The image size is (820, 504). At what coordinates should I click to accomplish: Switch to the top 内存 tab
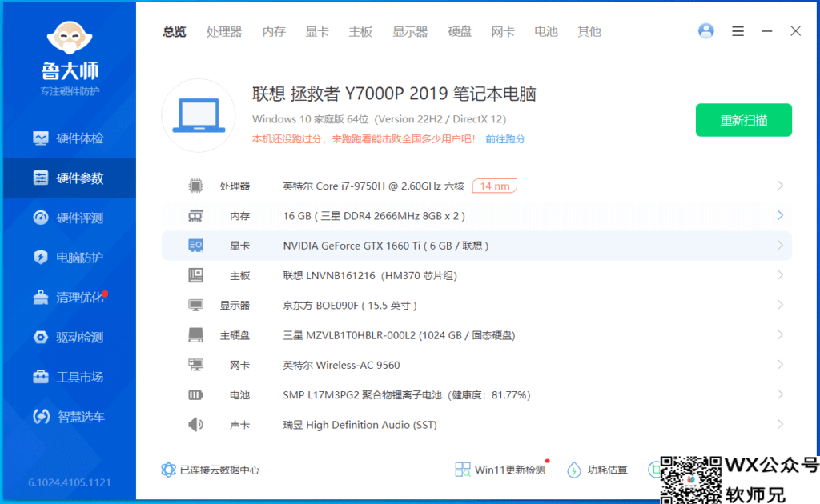274,32
